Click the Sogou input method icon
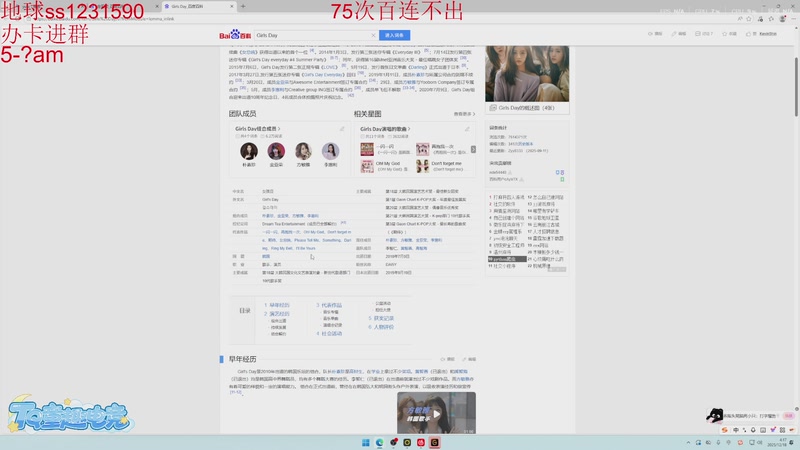Screen dimensions: 800x450 click(724, 430)
